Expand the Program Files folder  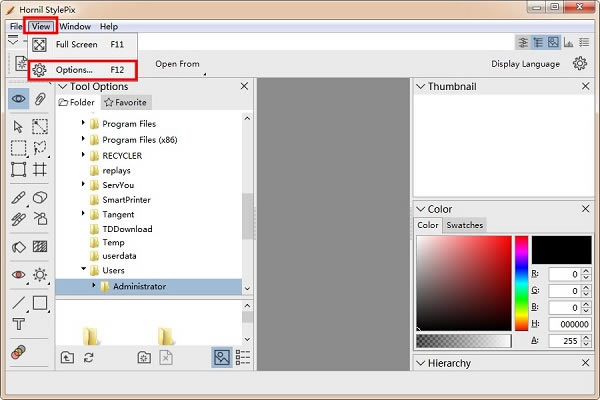point(84,124)
